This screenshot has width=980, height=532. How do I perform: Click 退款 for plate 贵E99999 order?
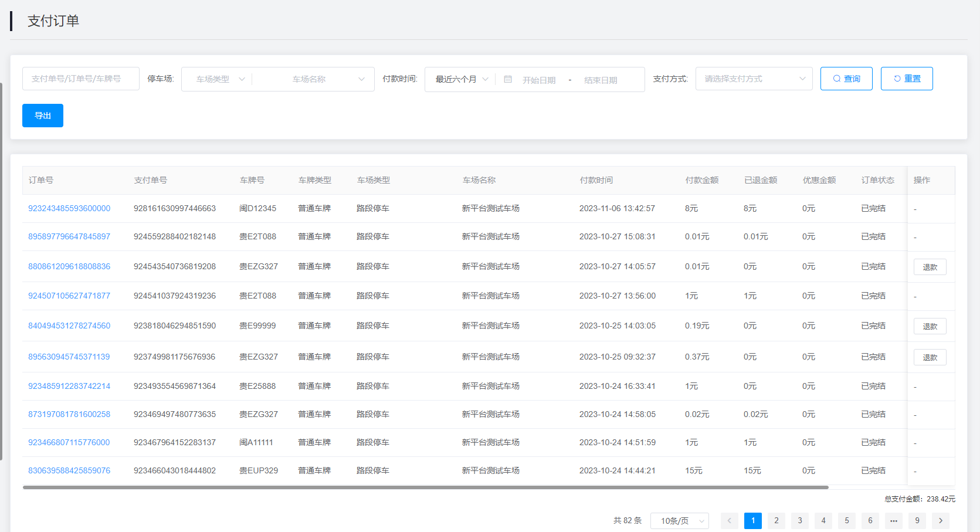(930, 326)
